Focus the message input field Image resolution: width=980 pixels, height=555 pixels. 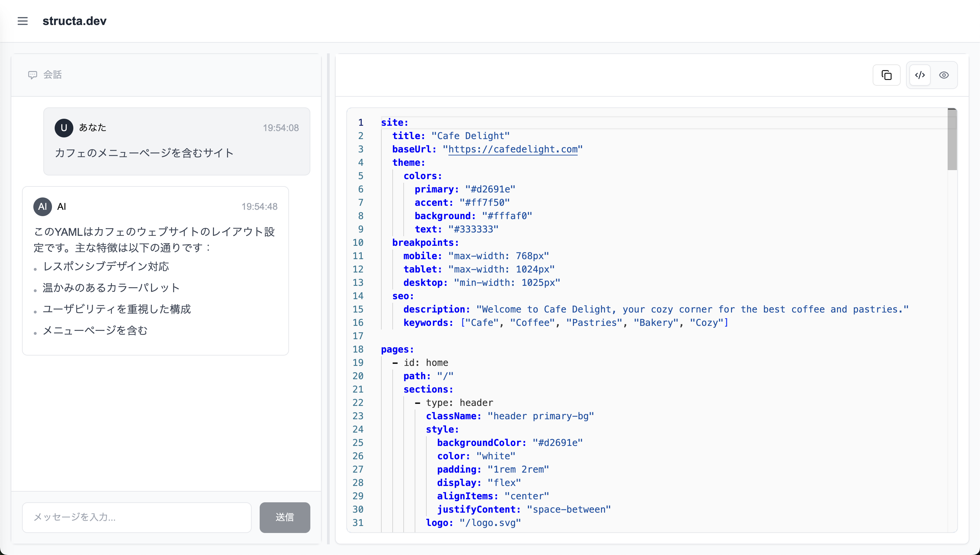pos(137,517)
